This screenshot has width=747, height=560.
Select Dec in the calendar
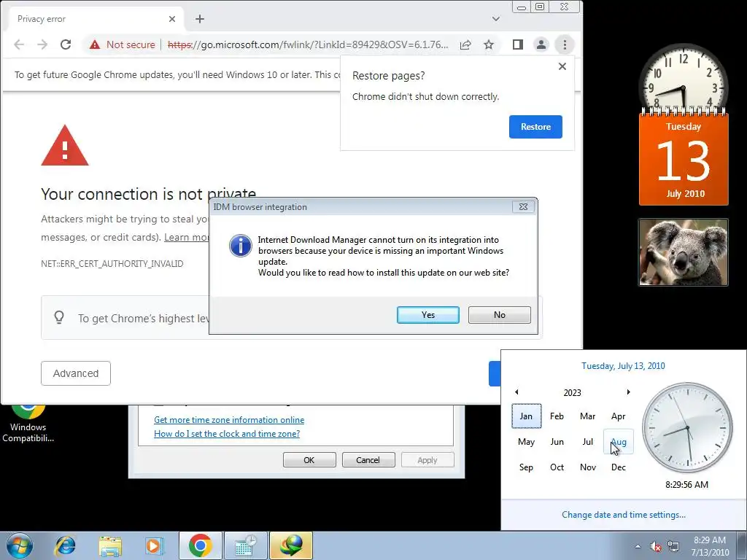point(619,467)
